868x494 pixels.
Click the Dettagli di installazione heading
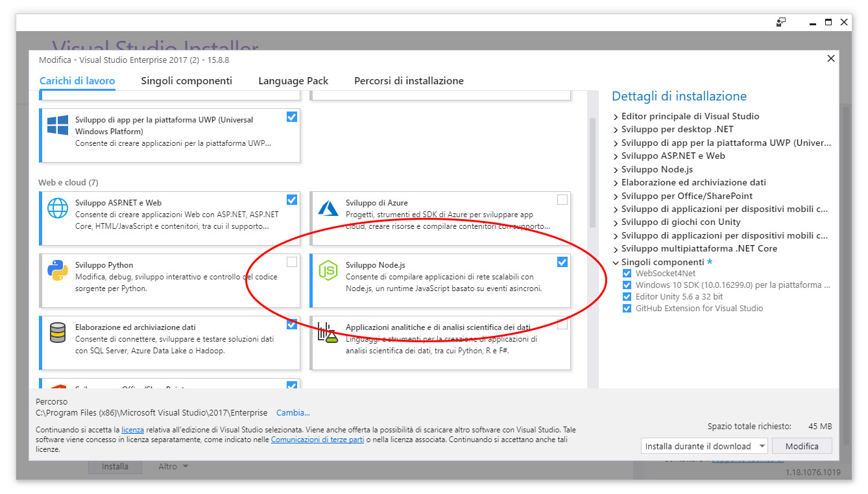tap(679, 96)
